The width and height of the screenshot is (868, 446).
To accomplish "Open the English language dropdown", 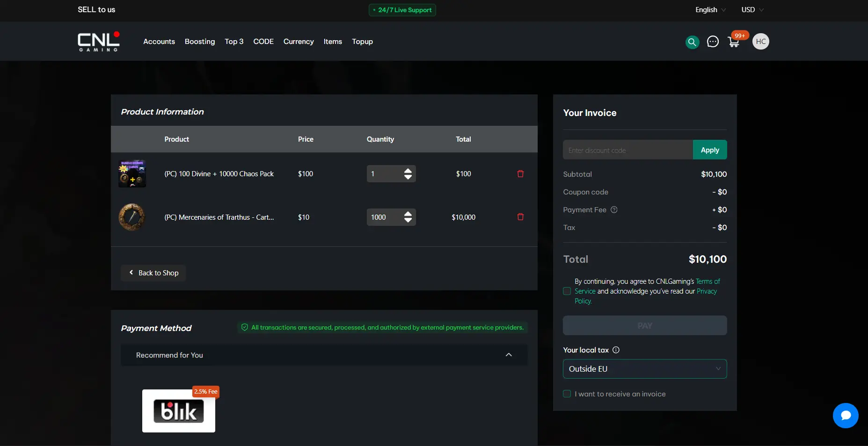I will [x=710, y=10].
